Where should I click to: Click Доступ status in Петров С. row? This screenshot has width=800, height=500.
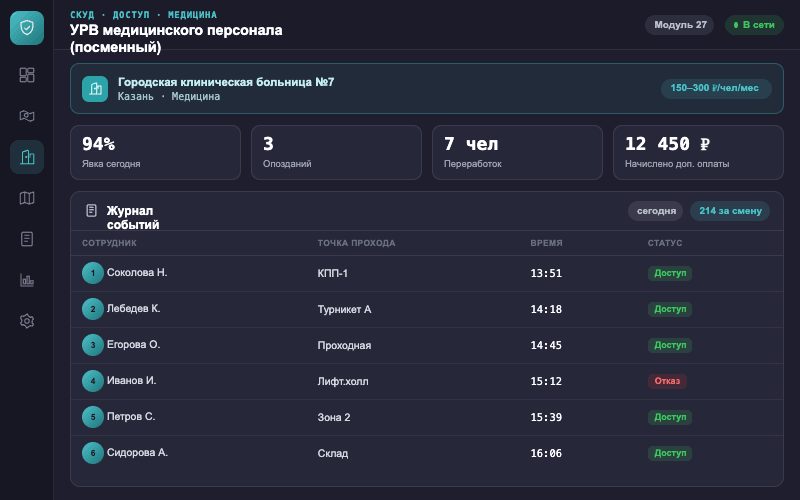[670, 417]
